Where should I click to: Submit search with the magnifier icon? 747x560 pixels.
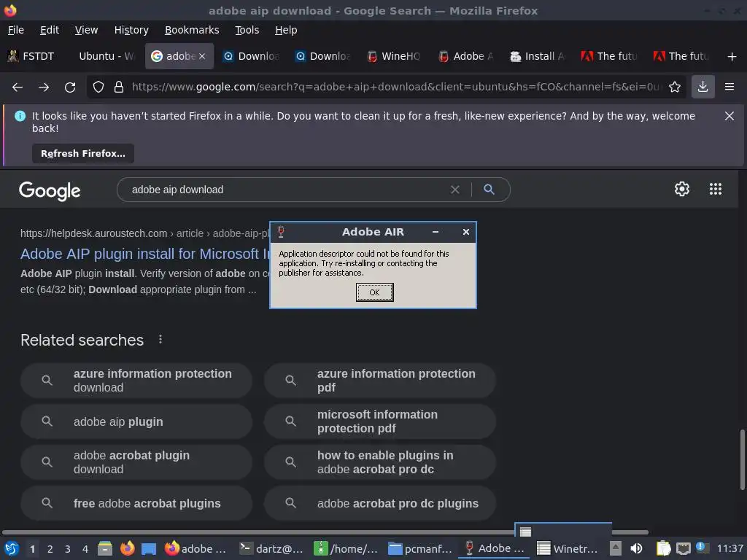point(489,189)
